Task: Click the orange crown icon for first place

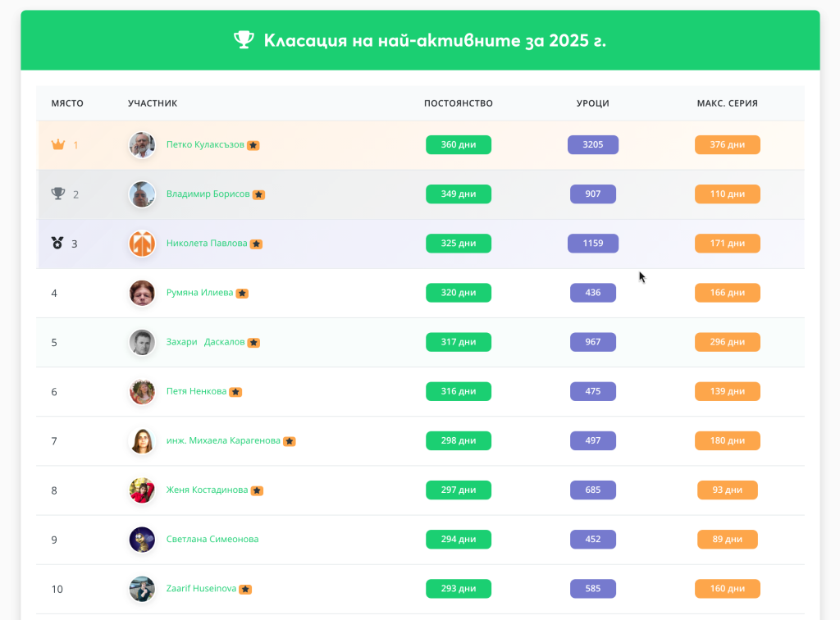Action: pyautogui.click(x=57, y=145)
